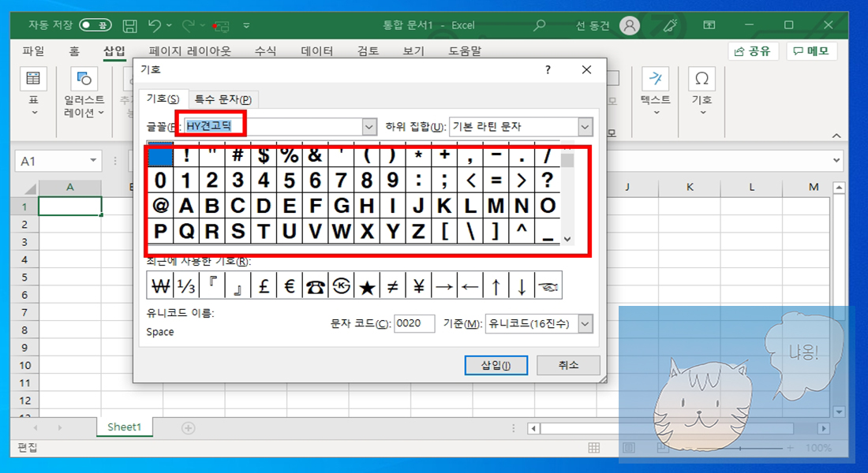The height and width of the screenshot is (473, 868).
Task: Open the 하위 집합 subset dropdown
Action: 586,127
